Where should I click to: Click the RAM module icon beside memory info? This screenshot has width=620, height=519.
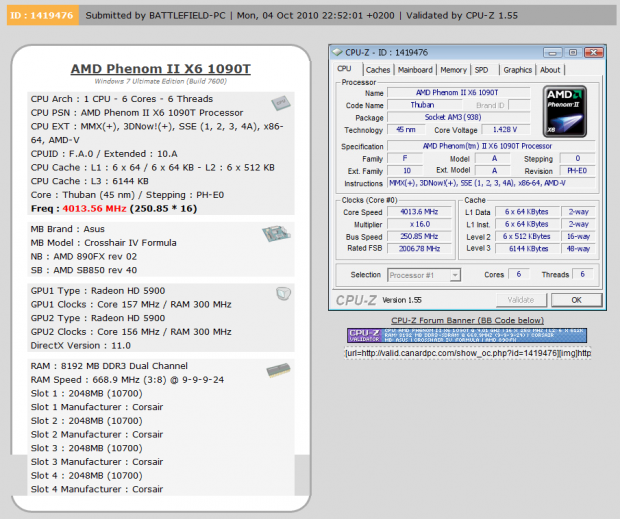tap(280, 370)
